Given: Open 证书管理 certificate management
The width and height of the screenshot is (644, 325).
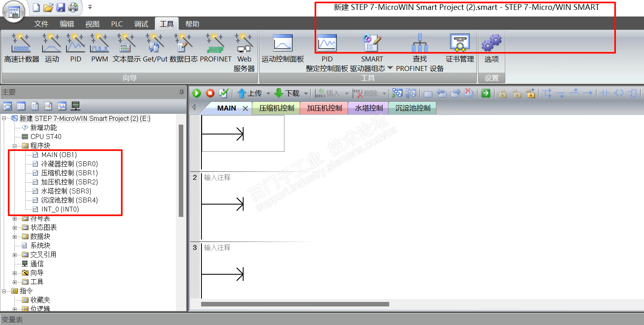Looking at the screenshot, I should click(x=460, y=48).
